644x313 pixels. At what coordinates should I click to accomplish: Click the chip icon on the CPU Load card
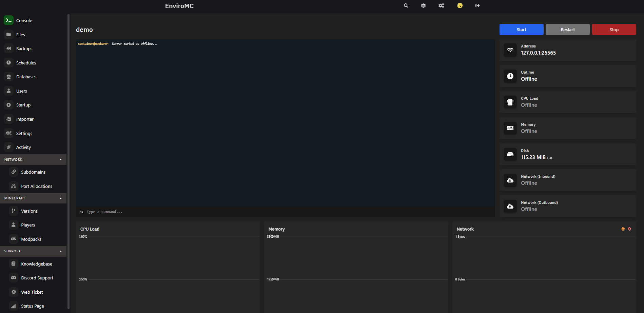tap(510, 102)
